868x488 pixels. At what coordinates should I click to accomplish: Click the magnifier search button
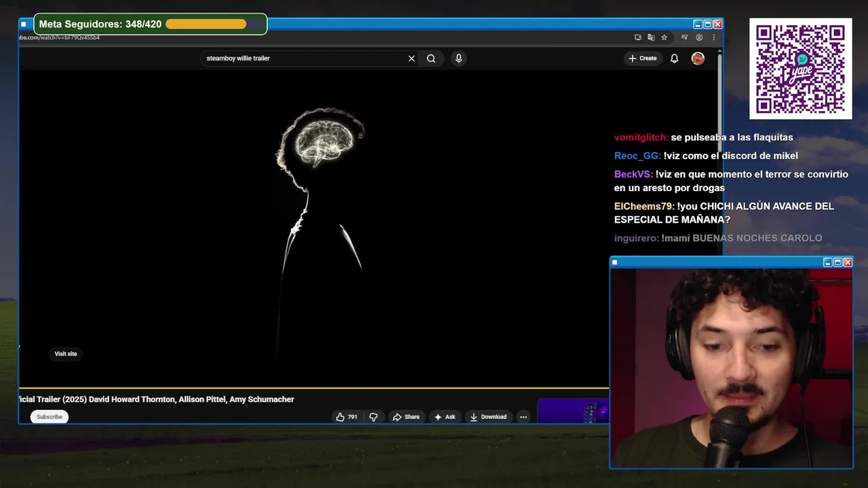point(431,58)
